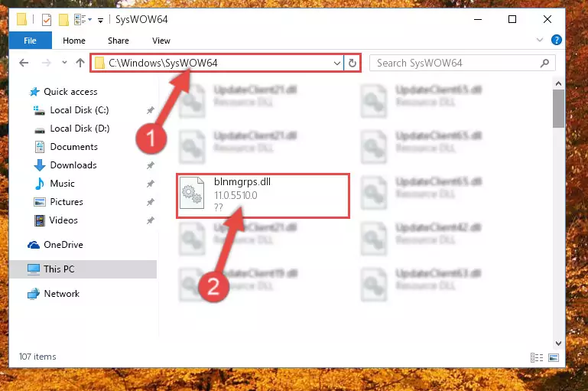This screenshot has width=588, height=391.
Task: Switch to the View ribbon tab
Action: (161, 41)
